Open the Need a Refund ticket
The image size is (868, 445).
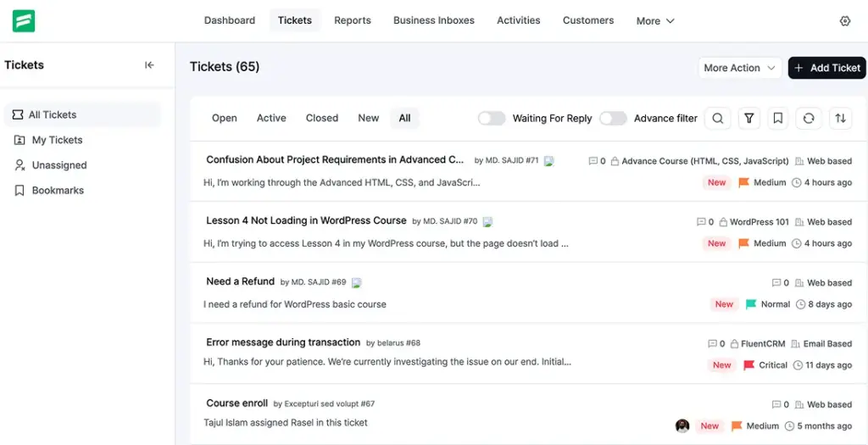point(240,281)
